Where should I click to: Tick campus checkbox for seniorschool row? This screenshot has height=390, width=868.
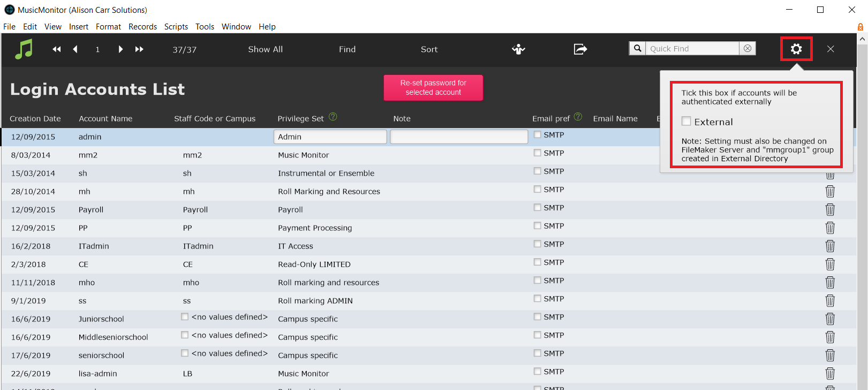pyautogui.click(x=185, y=353)
